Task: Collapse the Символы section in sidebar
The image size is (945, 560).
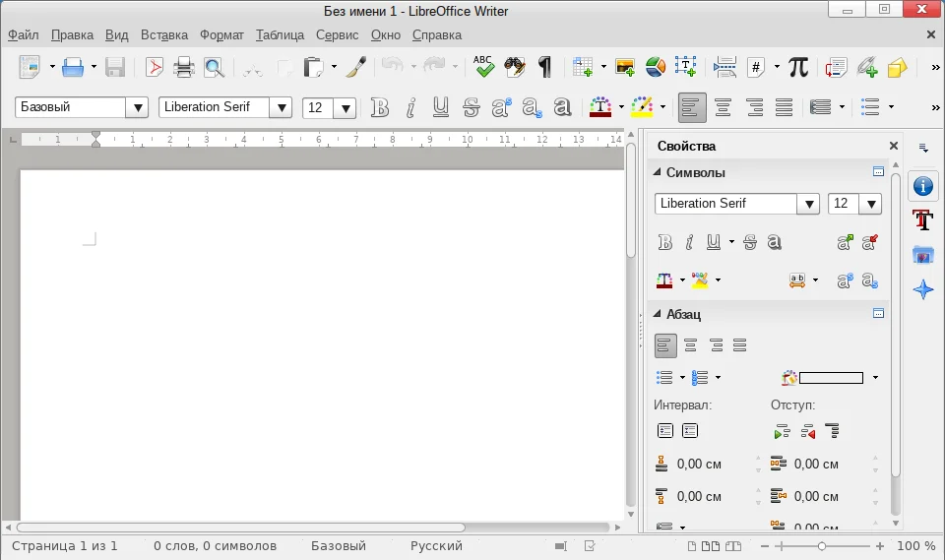Action: click(656, 173)
